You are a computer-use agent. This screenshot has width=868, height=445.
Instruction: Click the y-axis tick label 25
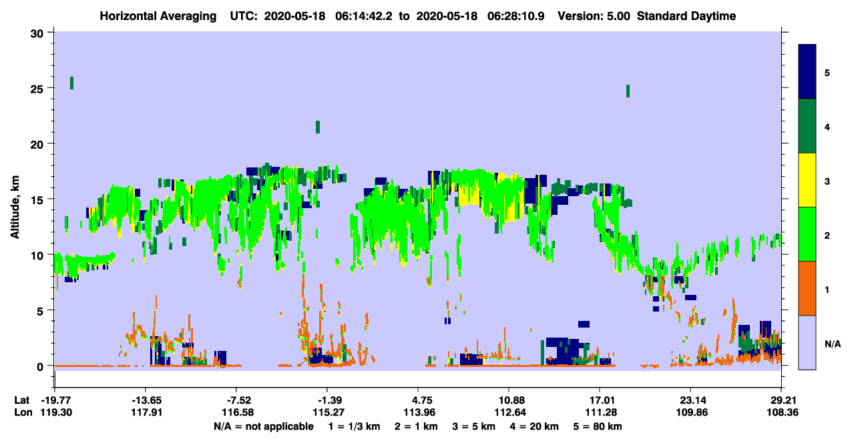click(38, 88)
